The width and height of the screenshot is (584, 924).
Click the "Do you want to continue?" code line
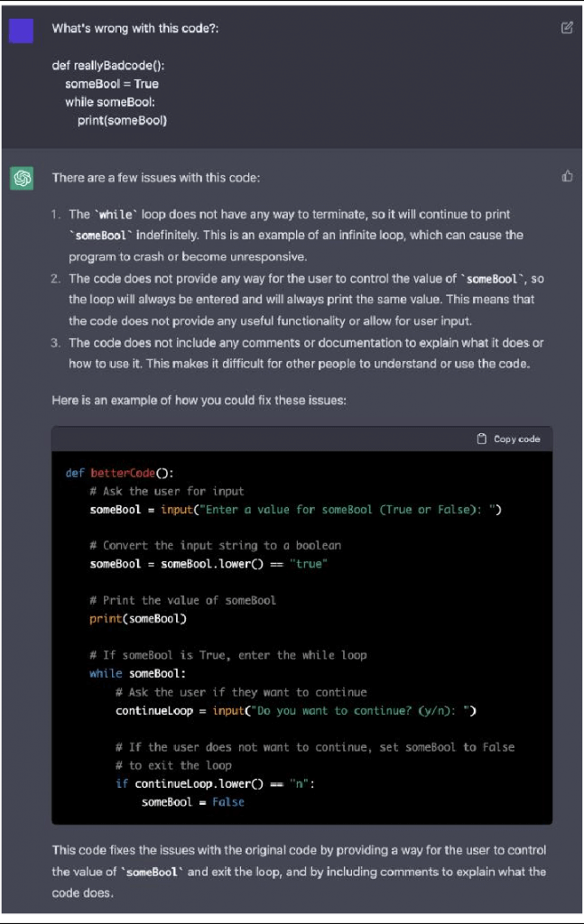pos(295,711)
